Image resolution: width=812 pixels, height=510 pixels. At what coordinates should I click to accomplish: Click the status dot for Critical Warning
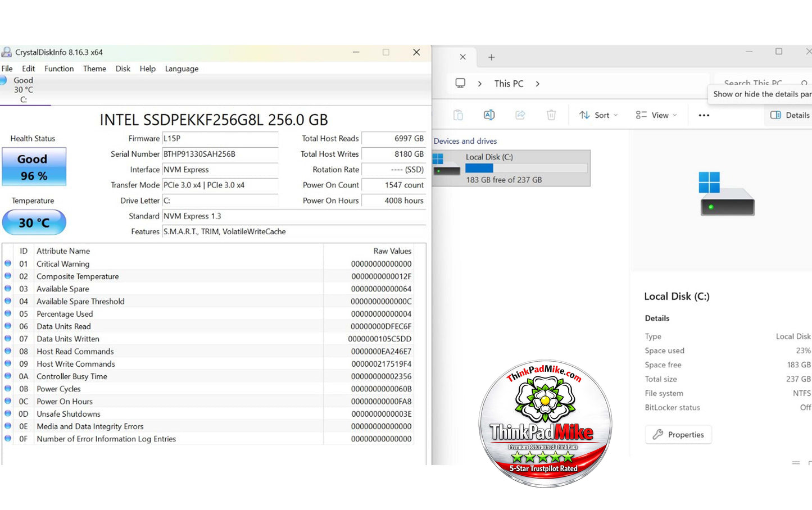coord(8,263)
